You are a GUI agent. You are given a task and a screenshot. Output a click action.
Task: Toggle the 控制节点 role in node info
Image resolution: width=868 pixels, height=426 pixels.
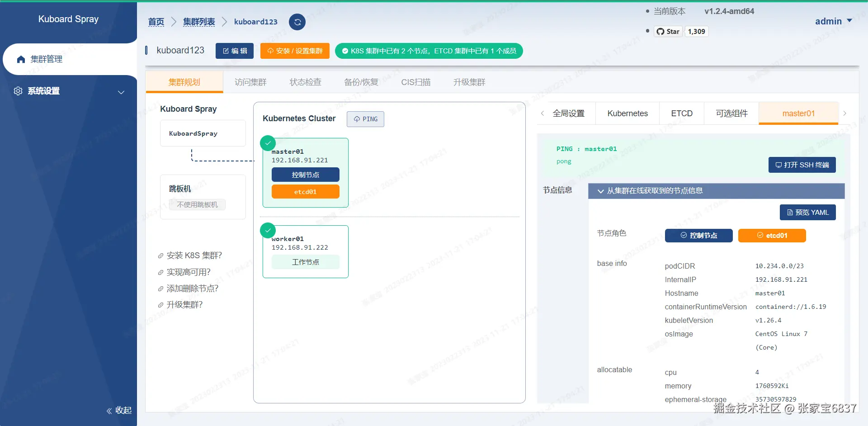coord(698,236)
